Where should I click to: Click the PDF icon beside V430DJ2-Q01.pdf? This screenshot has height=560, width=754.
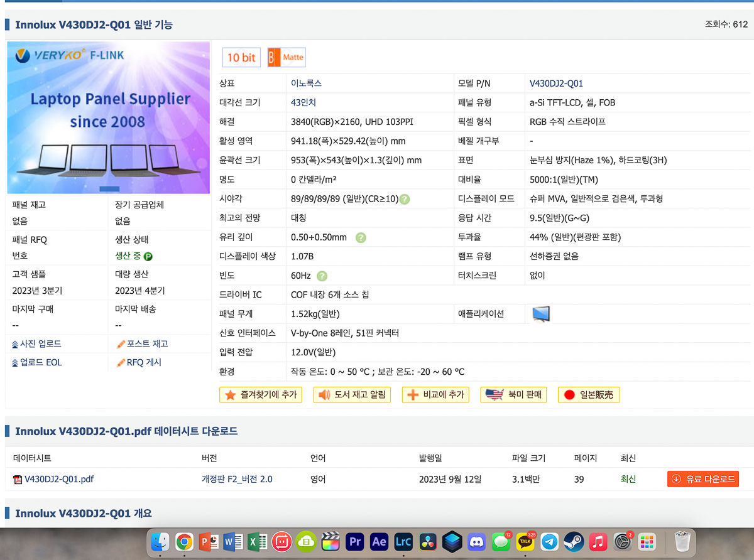click(x=18, y=480)
